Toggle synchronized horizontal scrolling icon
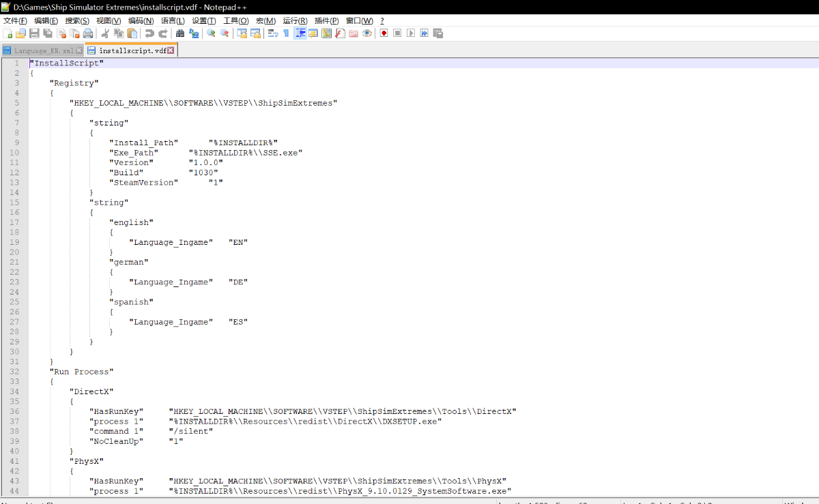819x504 pixels. pyautogui.click(x=255, y=33)
